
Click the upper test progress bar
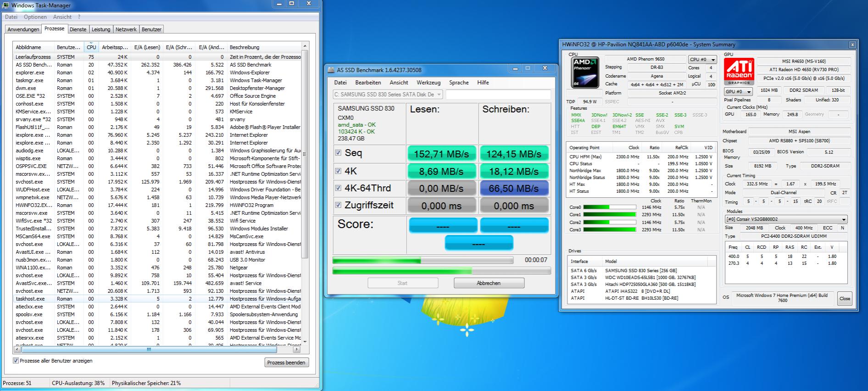tap(423, 260)
